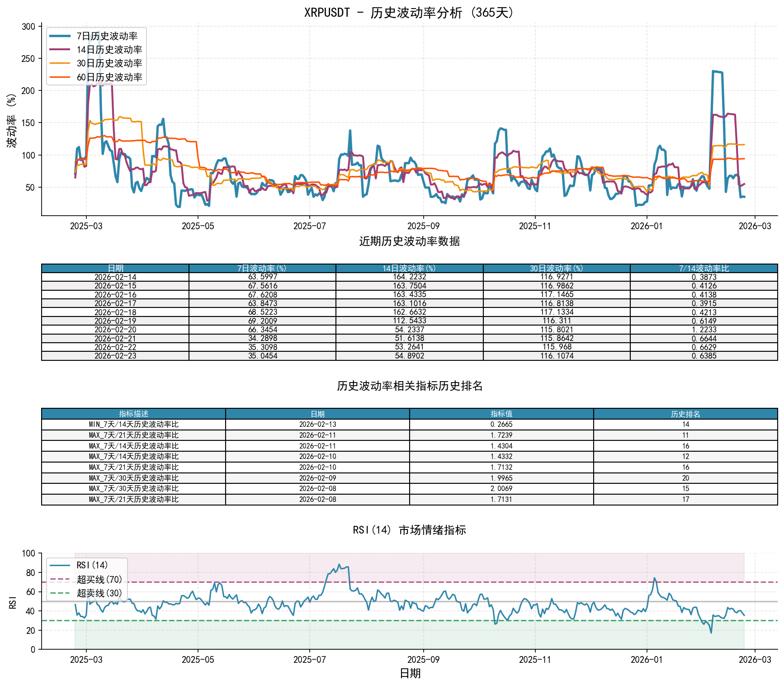Click the 60日历史波动率 legend entry

(x=106, y=76)
